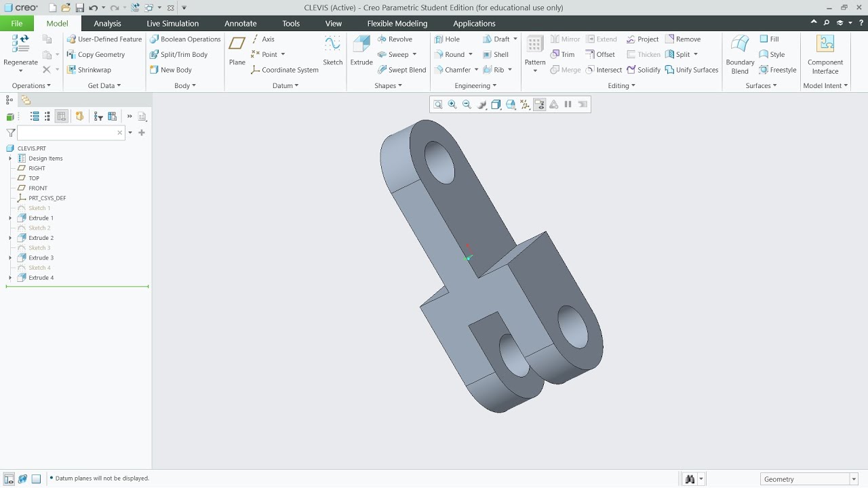
Task: Click the Boolean Operations button
Action: click(x=185, y=39)
